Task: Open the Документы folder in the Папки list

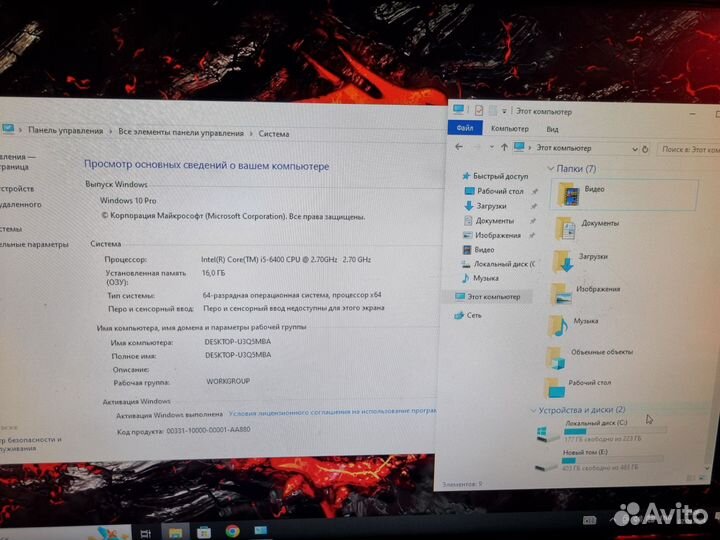Action: [x=565, y=228]
